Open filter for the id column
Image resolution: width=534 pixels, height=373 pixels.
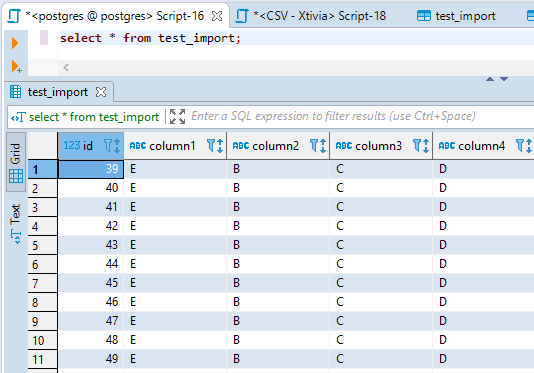click(108, 145)
